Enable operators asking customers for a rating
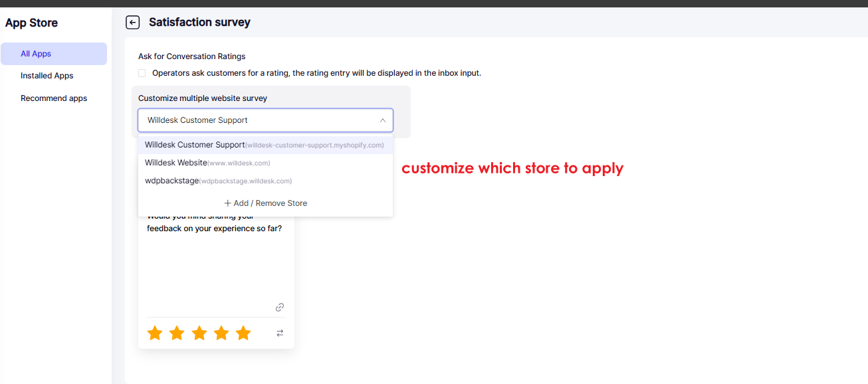This screenshot has width=868, height=384. click(142, 73)
